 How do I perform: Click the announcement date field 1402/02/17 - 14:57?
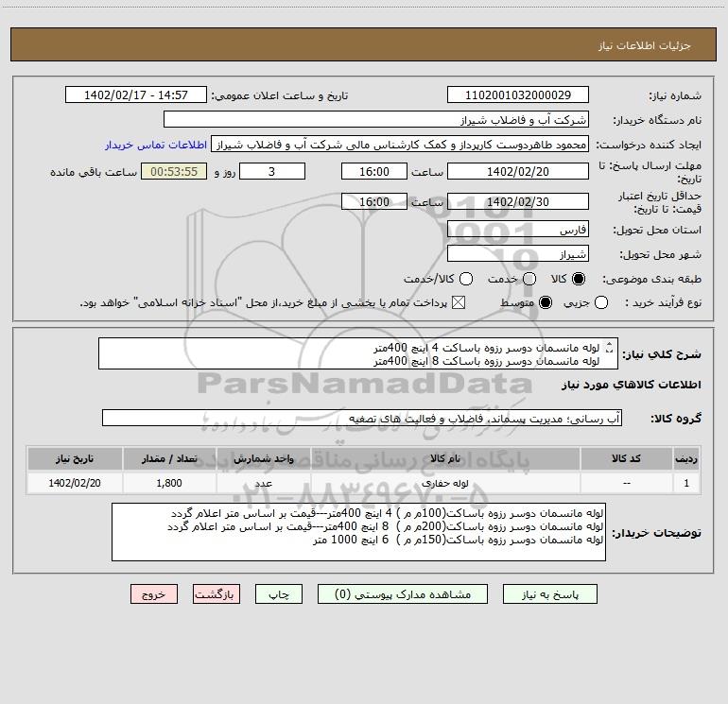136,95
